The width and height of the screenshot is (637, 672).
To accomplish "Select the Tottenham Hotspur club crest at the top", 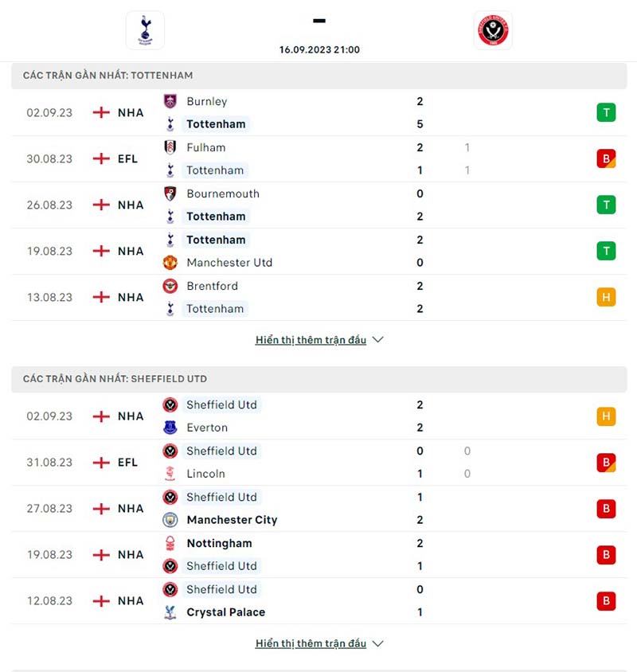I will coord(145,30).
